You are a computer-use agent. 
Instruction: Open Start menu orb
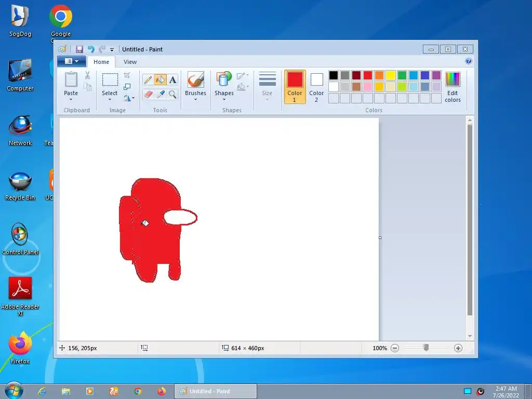14,391
